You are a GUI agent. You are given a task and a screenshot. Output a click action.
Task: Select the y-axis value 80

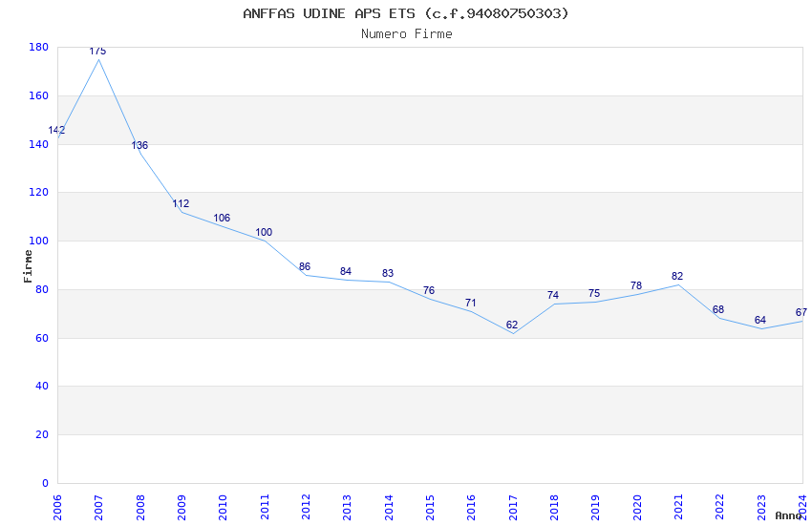point(42,289)
